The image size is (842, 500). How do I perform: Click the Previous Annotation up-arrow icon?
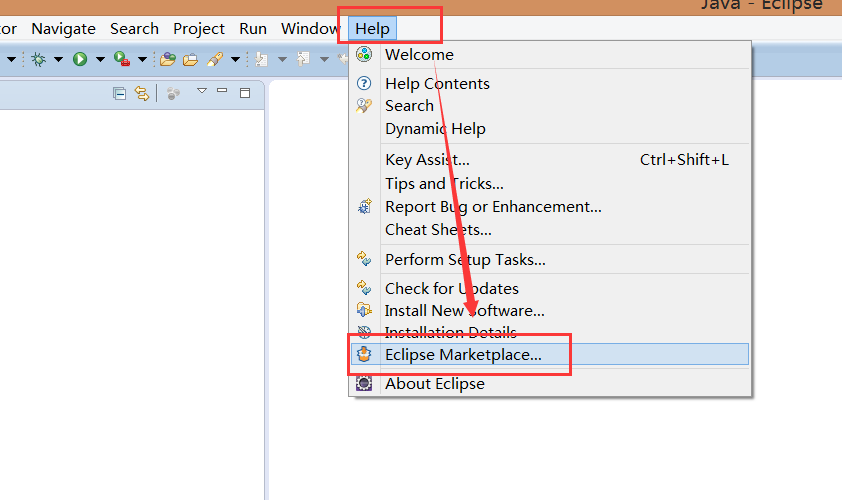click(303, 59)
